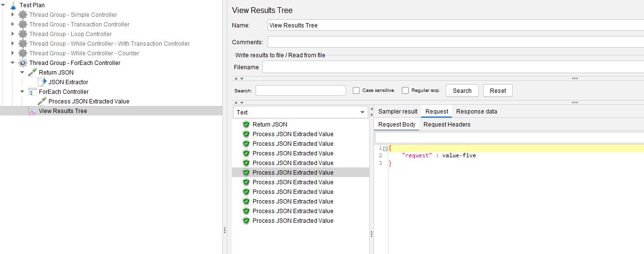This screenshot has width=644, height=254.
Task: Click the ForEach Controller icon in the tree
Action: pos(32,92)
